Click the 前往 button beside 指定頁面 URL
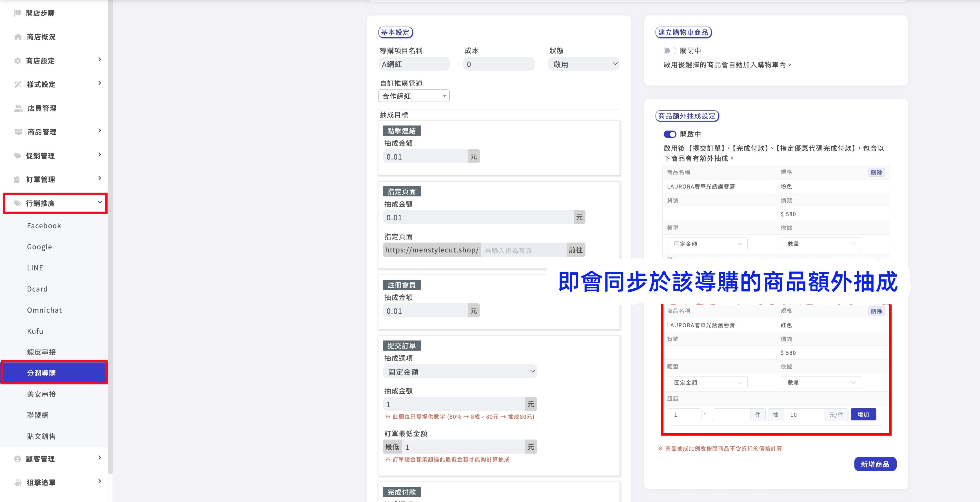980x502 pixels. (x=575, y=250)
